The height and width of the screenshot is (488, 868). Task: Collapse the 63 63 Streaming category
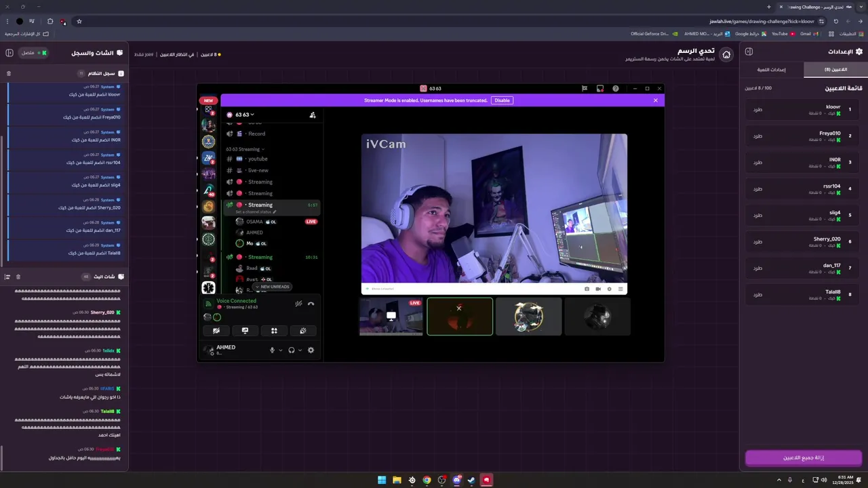point(245,149)
